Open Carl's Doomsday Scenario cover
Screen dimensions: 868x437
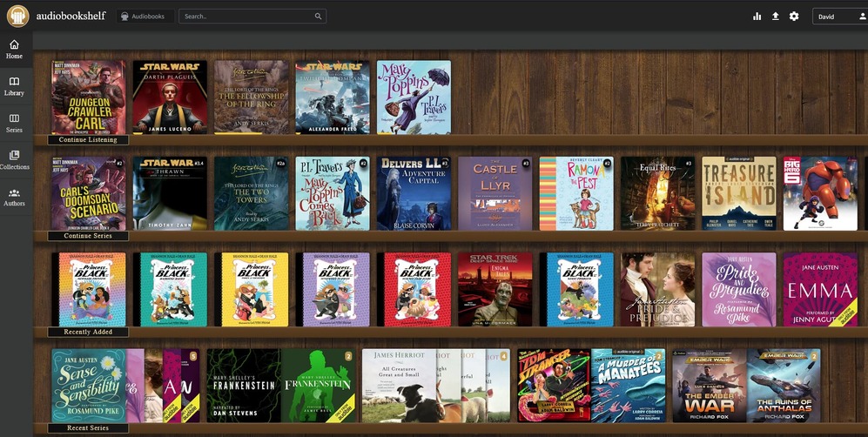click(x=89, y=193)
